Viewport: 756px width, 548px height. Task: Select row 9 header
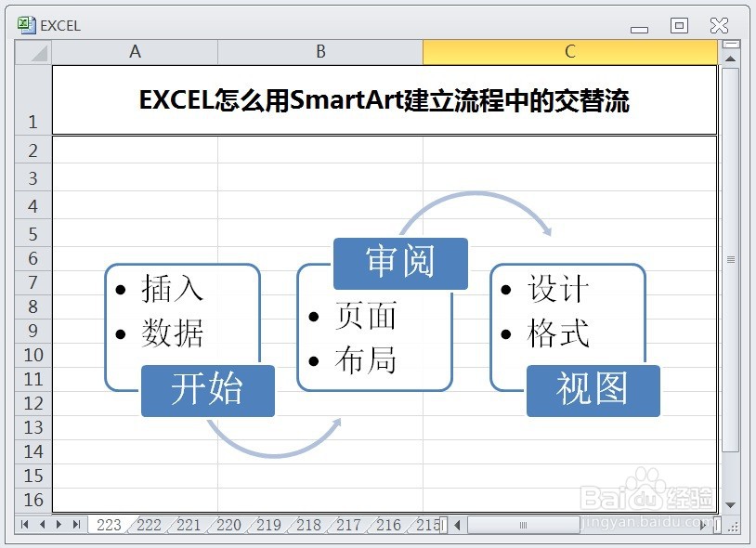tap(33, 331)
